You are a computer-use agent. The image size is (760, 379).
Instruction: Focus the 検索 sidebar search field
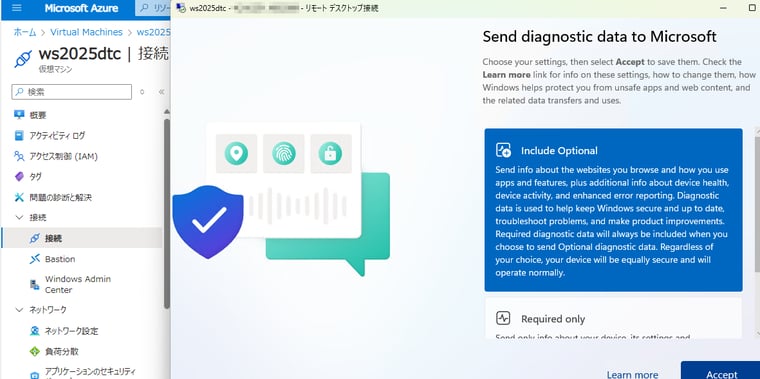pos(72,92)
